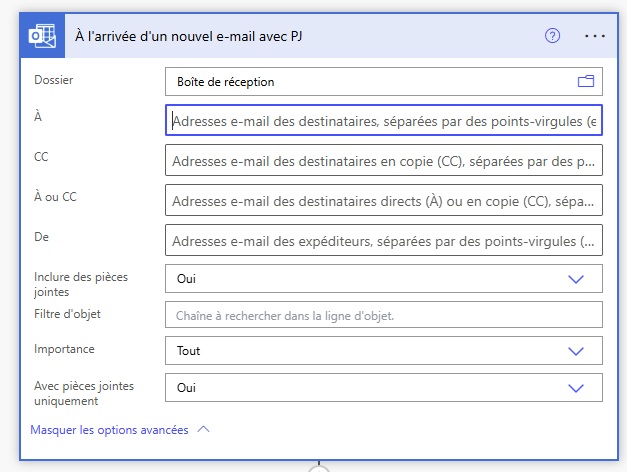Click 'Masquer les options avancées' link
The width and height of the screenshot is (627, 472).
click(109, 430)
